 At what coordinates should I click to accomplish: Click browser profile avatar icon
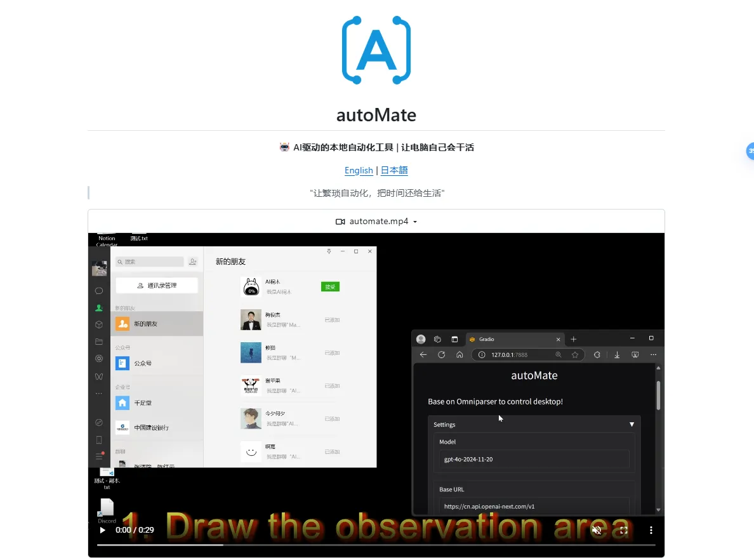[421, 339]
